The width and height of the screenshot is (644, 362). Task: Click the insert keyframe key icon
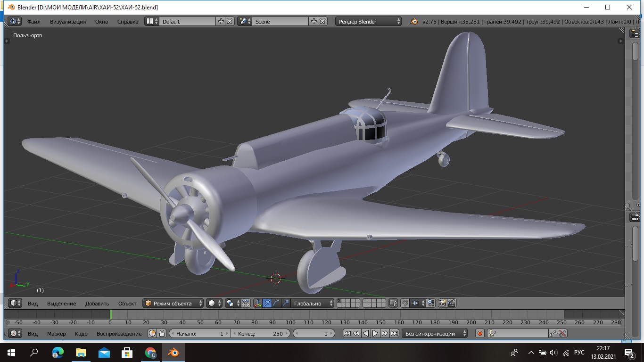click(553, 334)
